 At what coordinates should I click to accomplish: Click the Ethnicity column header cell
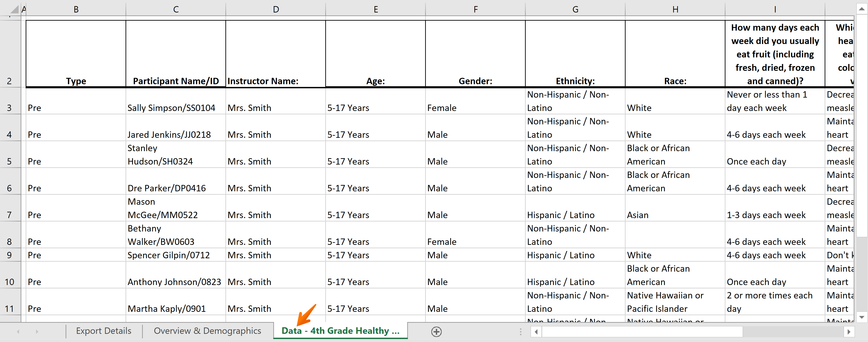[575, 81]
